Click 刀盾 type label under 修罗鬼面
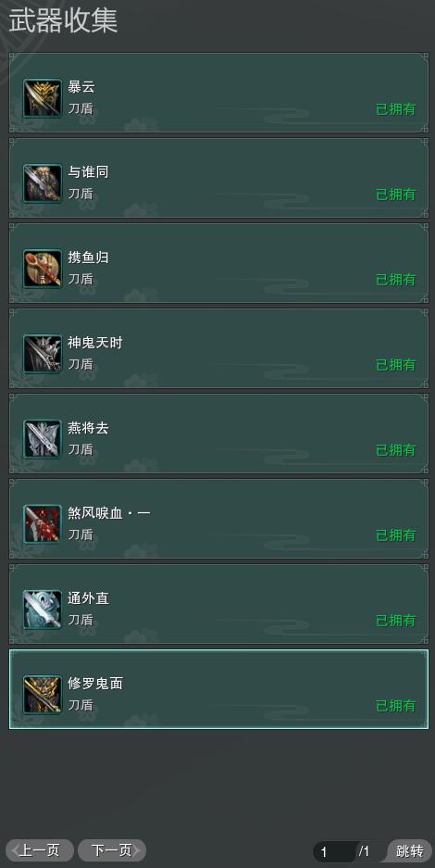 [81, 705]
